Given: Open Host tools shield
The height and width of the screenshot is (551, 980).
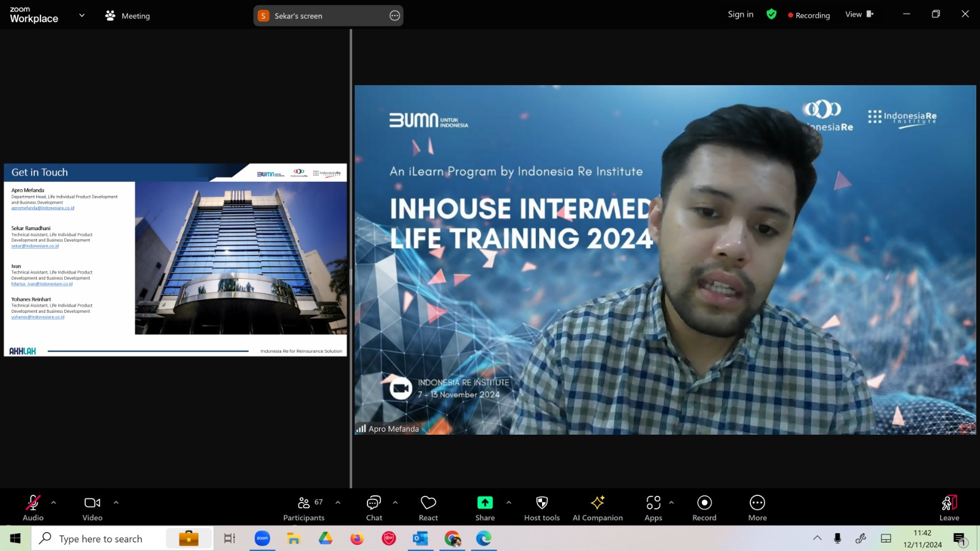Looking at the screenshot, I should pyautogui.click(x=542, y=508).
